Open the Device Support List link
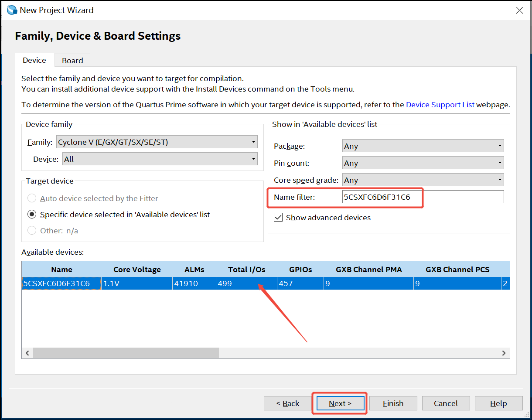 [440, 105]
